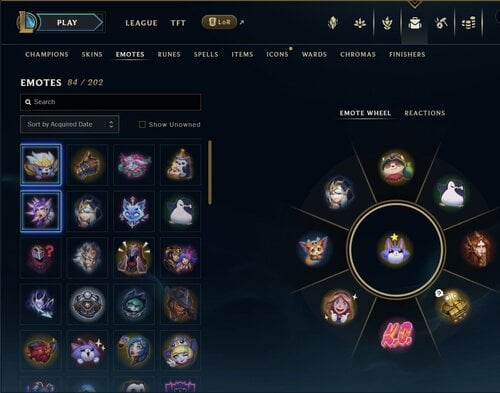Image resolution: width=500 pixels, height=393 pixels.
Task: Click the center bunny emote slot
Action: (x=395, y=250)
